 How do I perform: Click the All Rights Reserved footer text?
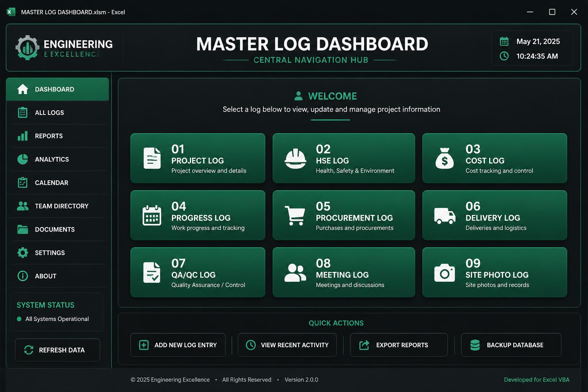(x=247, y=380)
